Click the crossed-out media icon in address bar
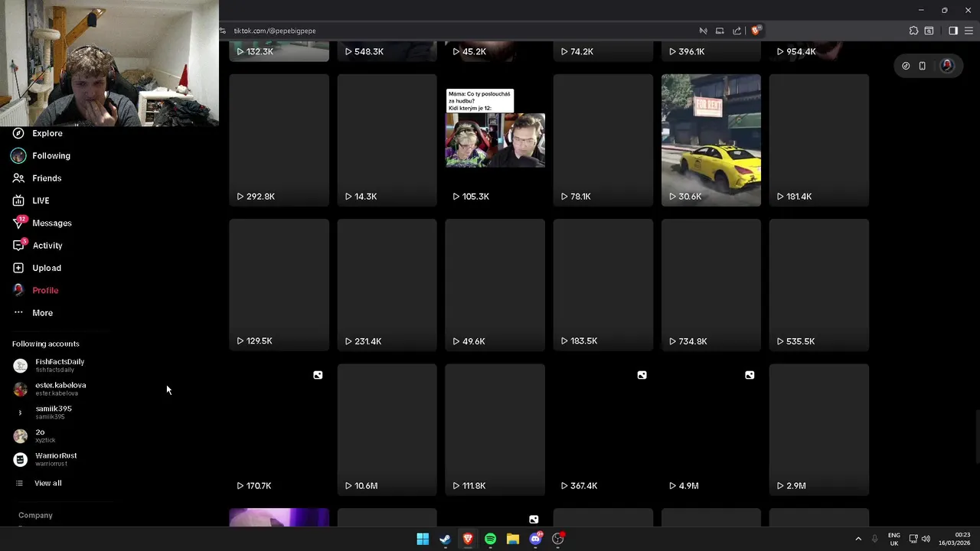The height and width of the screenshot is (551, 980). coord(703,31)
